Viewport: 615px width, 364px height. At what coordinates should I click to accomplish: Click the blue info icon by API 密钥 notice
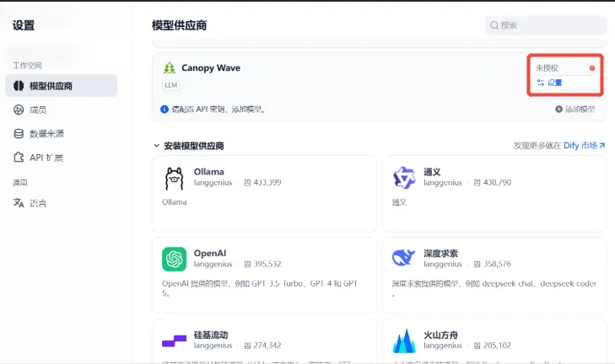pos(165,110)
